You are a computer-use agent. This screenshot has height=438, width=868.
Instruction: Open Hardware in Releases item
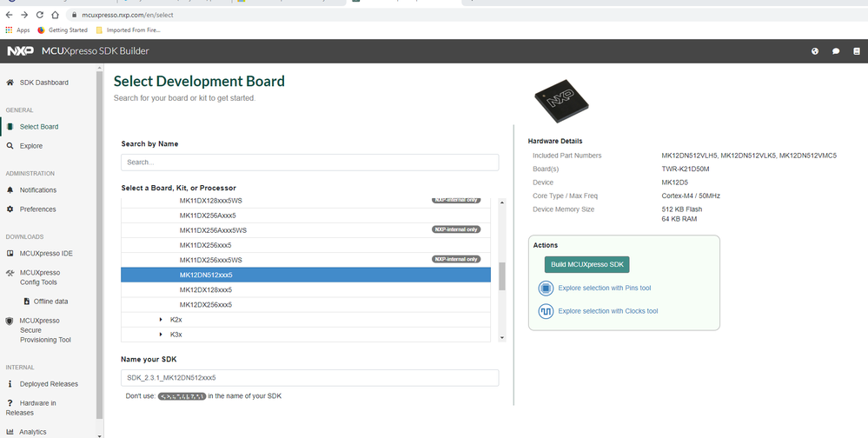pyautogui.click(x=31, y=408)
